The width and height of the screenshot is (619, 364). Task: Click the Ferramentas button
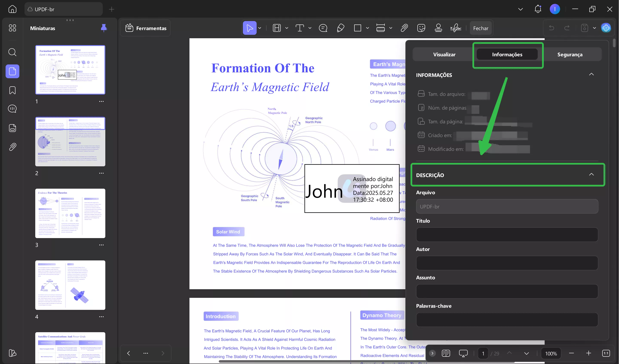pos(146,28)
